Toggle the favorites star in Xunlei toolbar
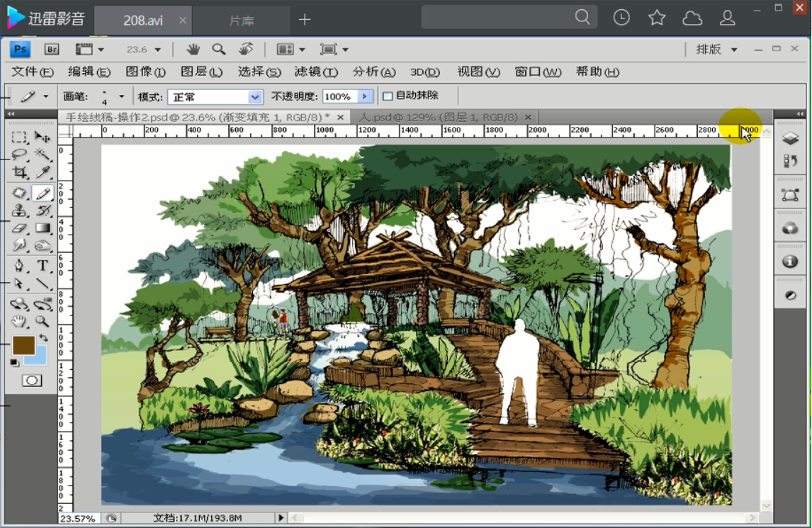 click(x=657, y=18)
